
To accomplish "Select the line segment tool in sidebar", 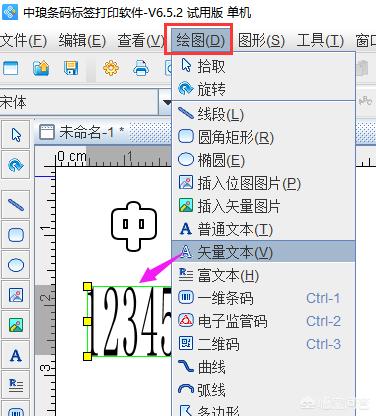I will coord(16,204).
